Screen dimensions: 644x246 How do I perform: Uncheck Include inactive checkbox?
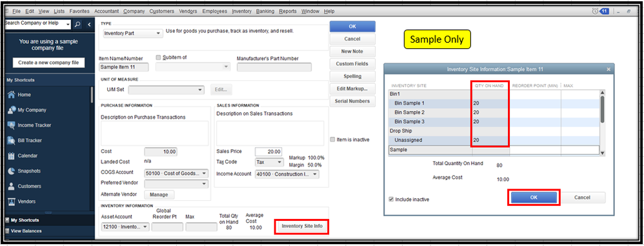tap(391, 199)
